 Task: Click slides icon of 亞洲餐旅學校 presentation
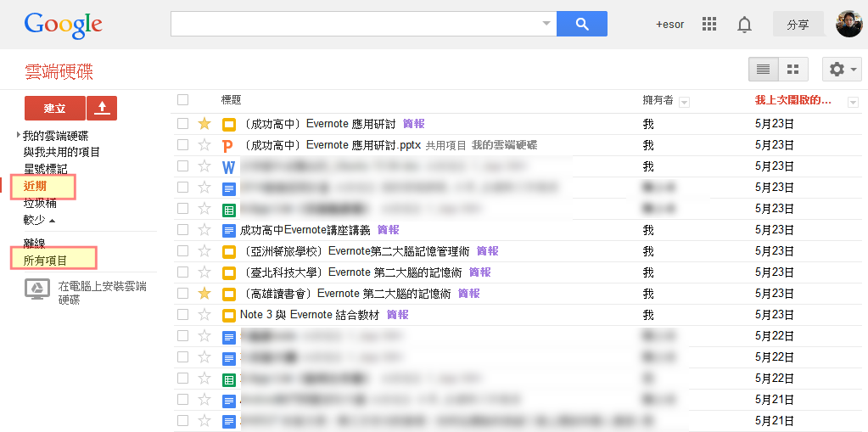(x=228, y=251)
